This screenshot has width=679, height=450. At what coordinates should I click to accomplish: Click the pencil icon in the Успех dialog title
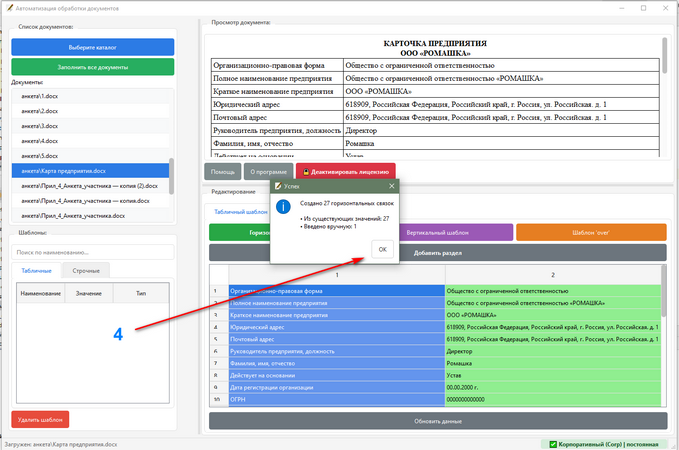click(278, 186)
